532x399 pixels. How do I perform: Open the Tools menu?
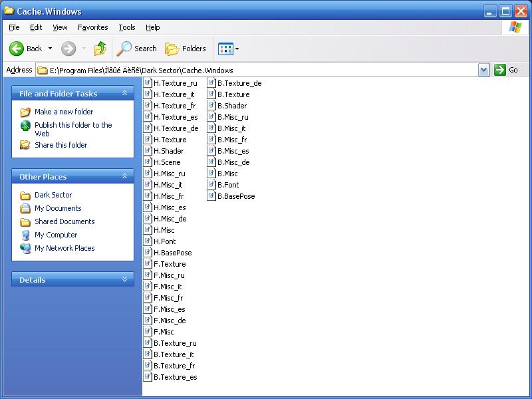[127, 27]
